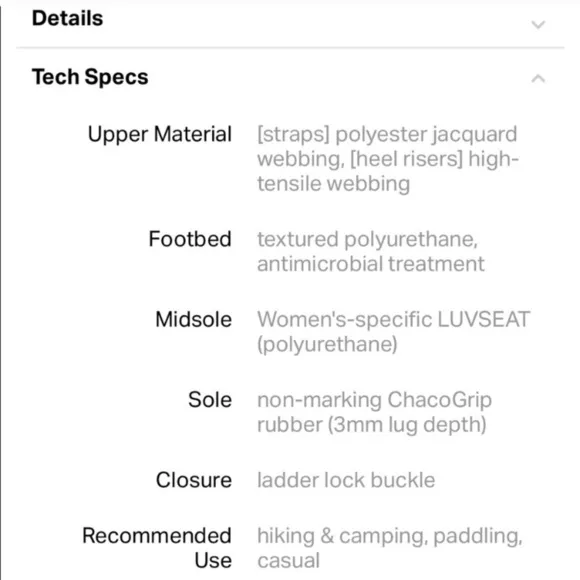
Task: Select the Midsole spec label
Action: point(193,319)
